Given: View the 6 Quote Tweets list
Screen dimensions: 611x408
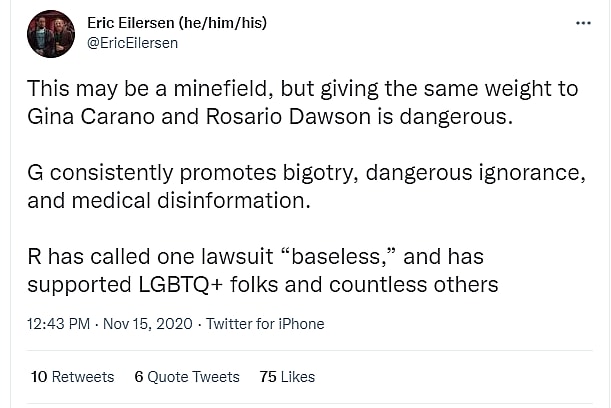Looking at the screenshot, I should coord(187,377).
